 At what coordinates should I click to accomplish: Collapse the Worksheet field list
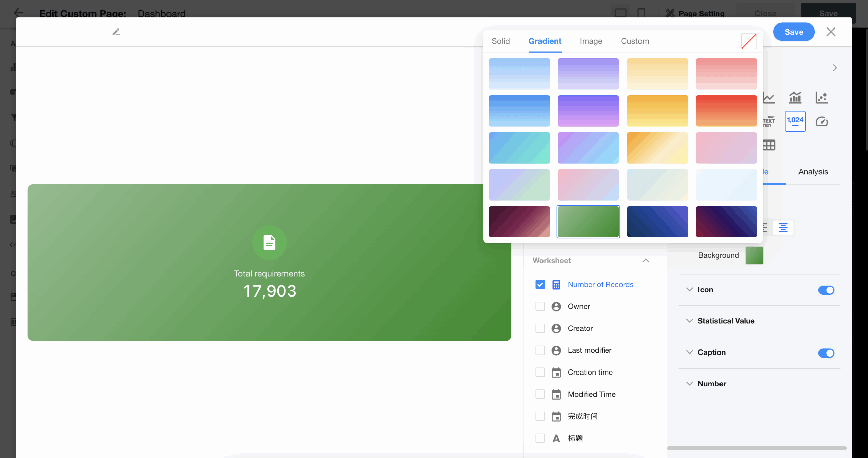coord(646,261)
